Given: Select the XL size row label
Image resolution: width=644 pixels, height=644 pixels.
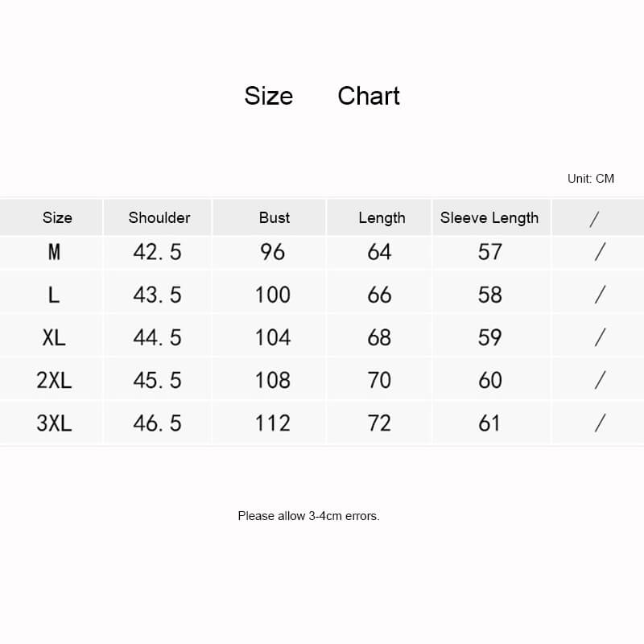Looking at the screenshot, I should pos(54,337).
